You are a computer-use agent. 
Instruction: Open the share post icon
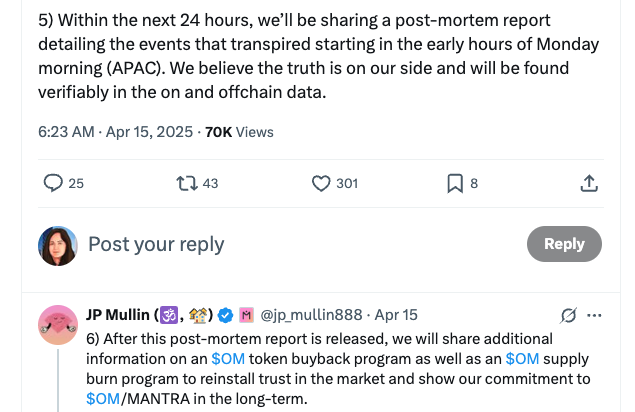coord(589,183)
